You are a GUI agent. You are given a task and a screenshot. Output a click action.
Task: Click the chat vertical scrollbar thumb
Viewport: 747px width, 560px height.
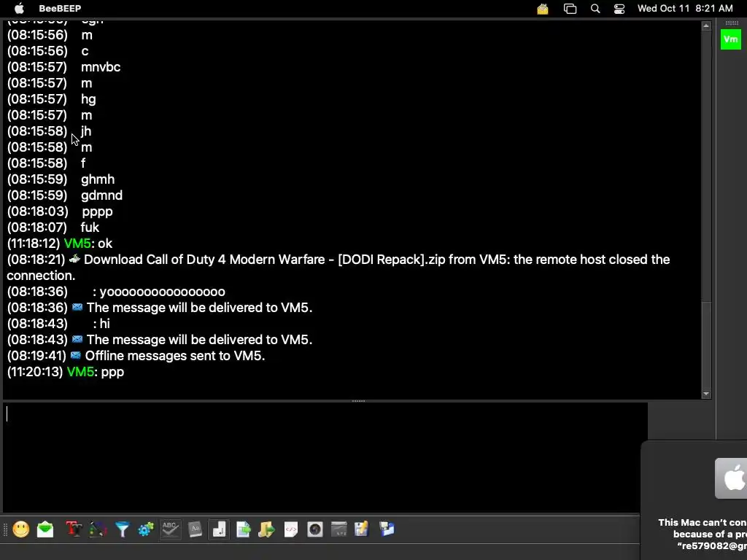coord(706,345)
